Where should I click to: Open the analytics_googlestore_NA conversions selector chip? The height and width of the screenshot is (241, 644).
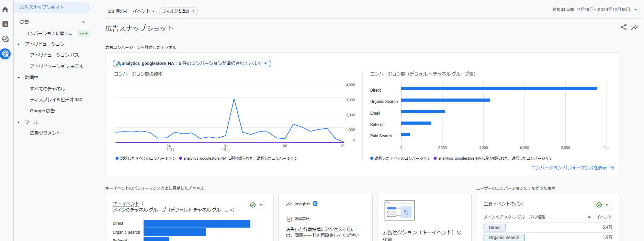click(x=192, y=64)
